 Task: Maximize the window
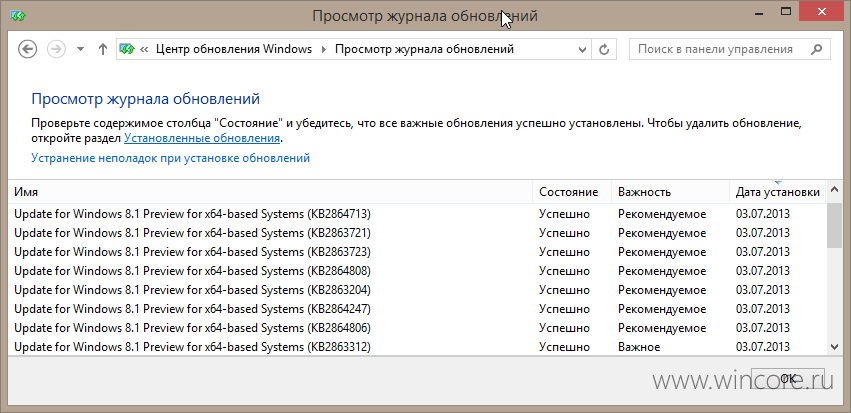click(x=785, y=10)
